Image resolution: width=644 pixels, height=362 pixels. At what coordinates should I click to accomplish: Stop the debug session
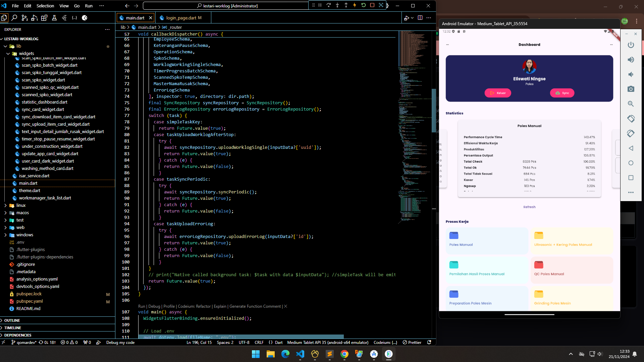click(x=372, y=5)
